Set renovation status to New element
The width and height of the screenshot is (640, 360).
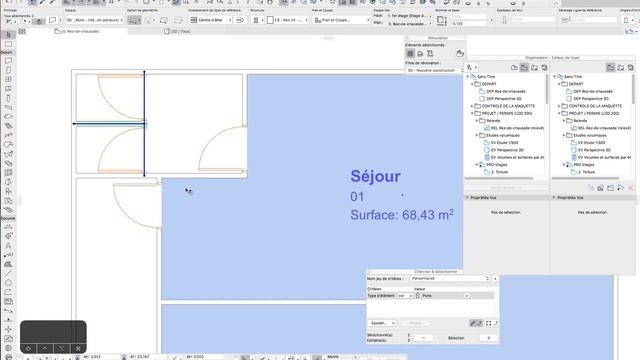[430, 53]
